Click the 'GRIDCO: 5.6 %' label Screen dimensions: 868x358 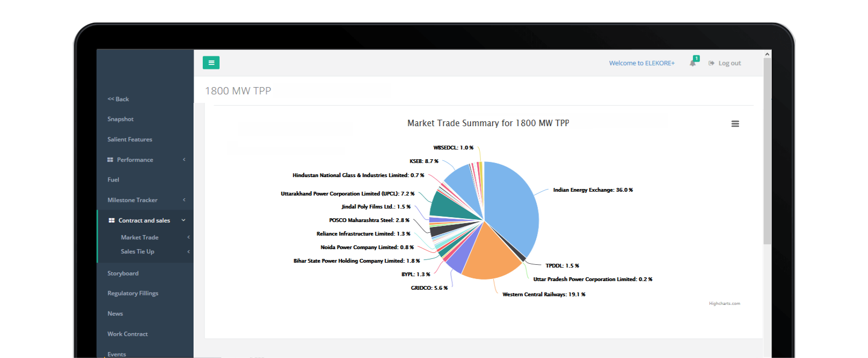point(429,288)
